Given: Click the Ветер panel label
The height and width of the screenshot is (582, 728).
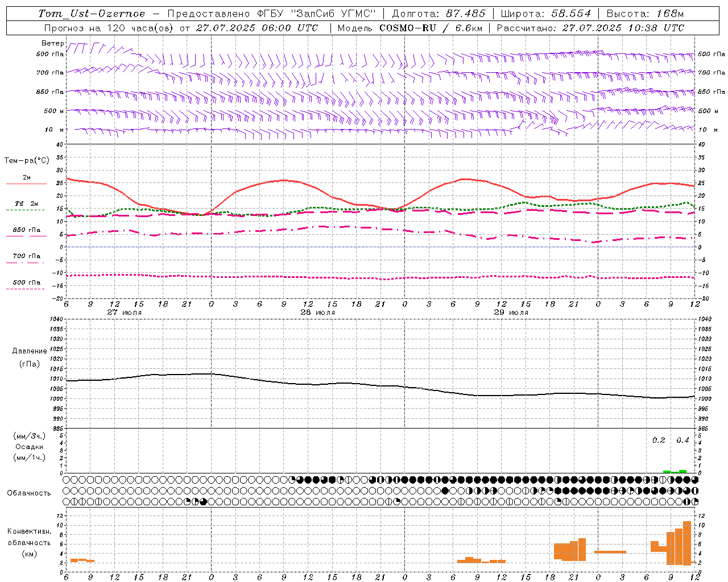Looking at the screenshot, I should (x=52, y=43).
